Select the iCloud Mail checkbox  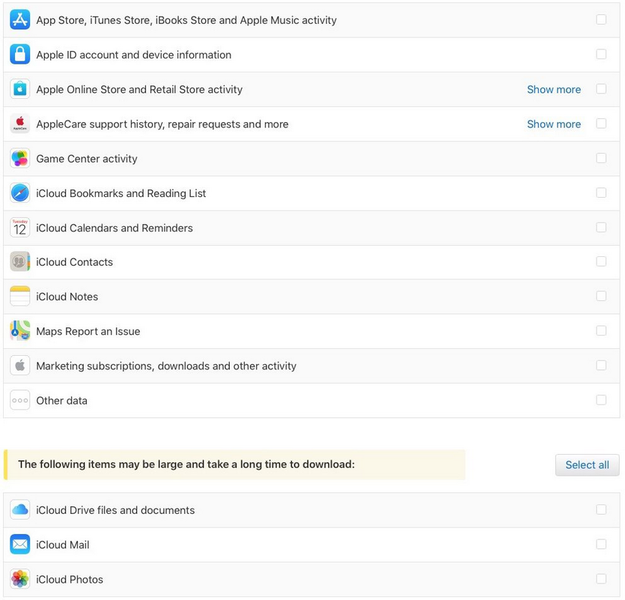601,544
